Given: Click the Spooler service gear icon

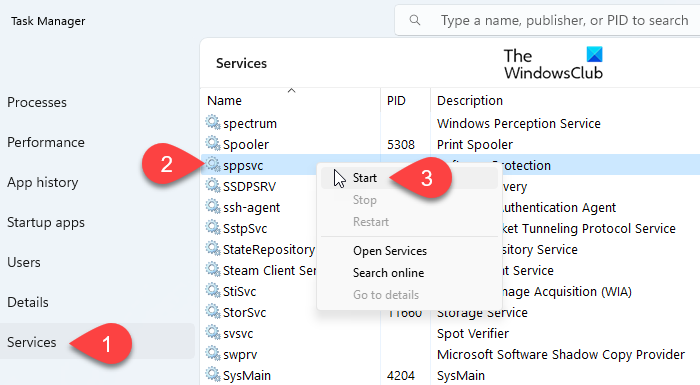Looking at the screenshot, I should click(213, 143).
